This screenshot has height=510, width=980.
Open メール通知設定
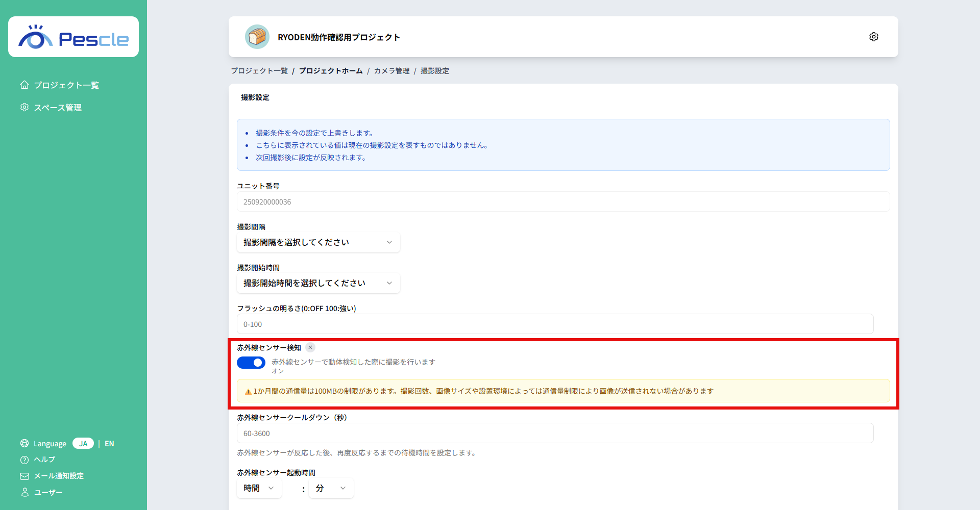pos(59,476)
